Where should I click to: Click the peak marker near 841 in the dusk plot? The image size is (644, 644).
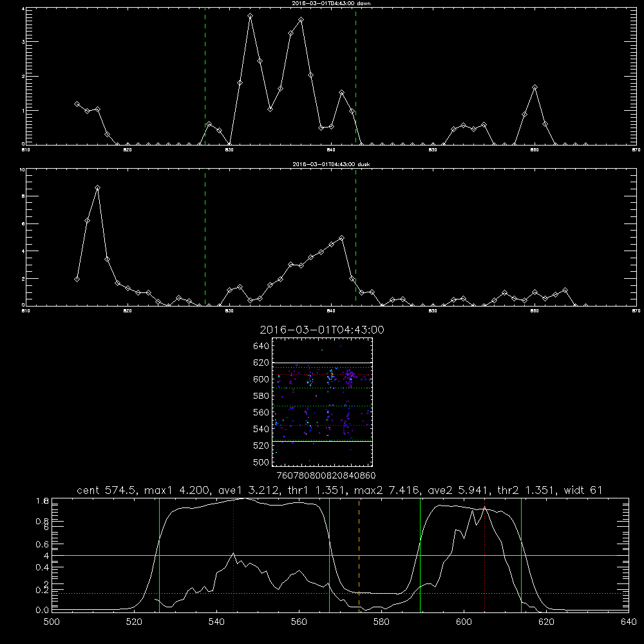[341, 238]
